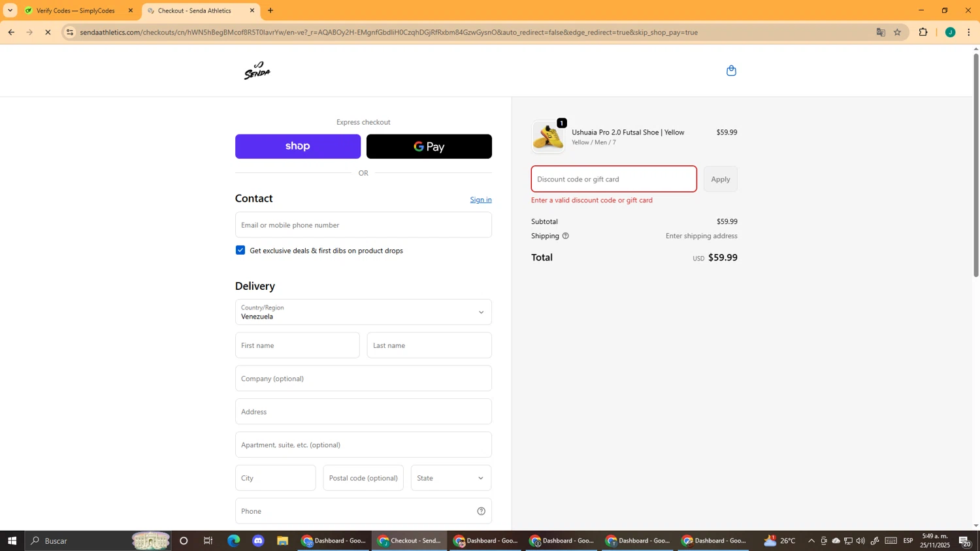Show hidden system tray icons
This screenshot has height=551, width=980.
pos(811,541)
